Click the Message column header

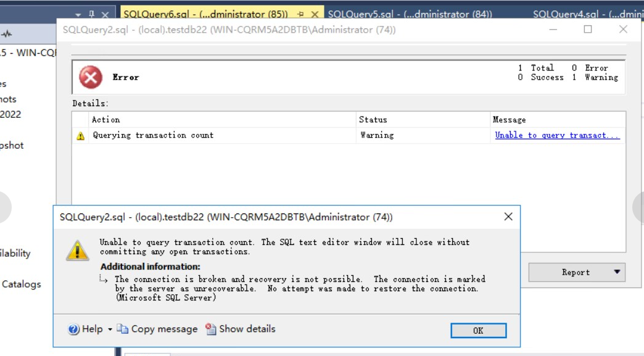pyautogui.click(x=558, y=120)
